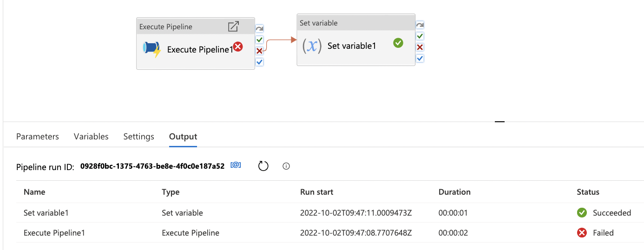Click the blue completion checkmark on Set variable
Viewport: 644px width, 250px height.
[x=420, y=59]
